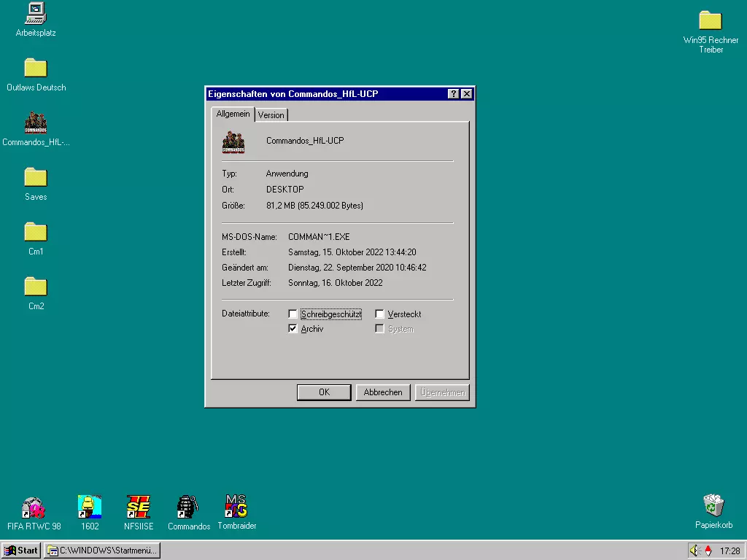Image resolution: width=747 pixels, height=560 pixels.
Task: Click the Abbrechen button
Action: click(x=383, y=392)
